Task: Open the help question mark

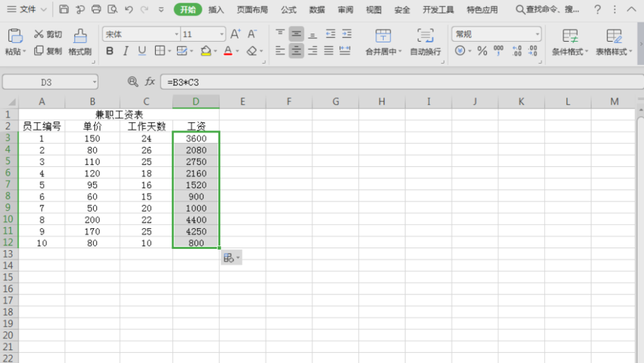Action: pos(598,10)
